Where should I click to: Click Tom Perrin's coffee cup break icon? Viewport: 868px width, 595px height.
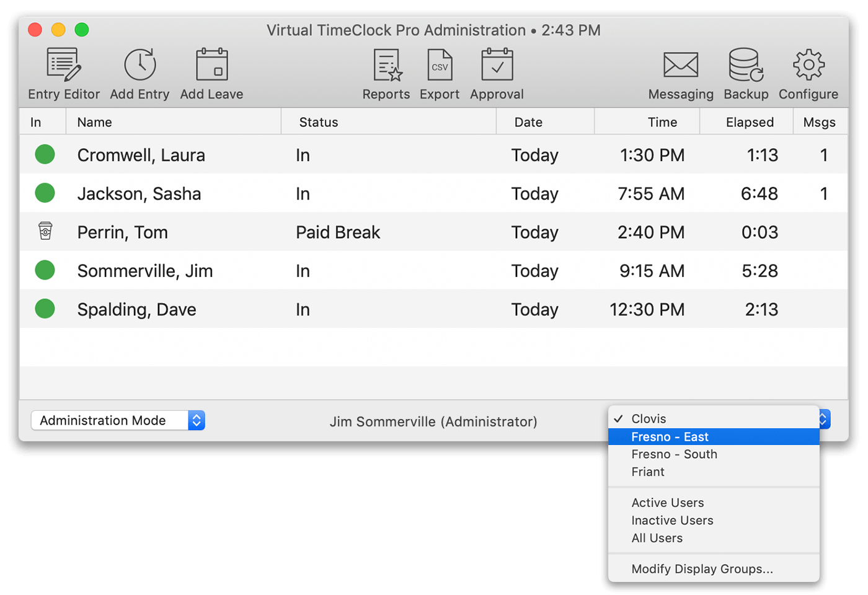[45, 231]
